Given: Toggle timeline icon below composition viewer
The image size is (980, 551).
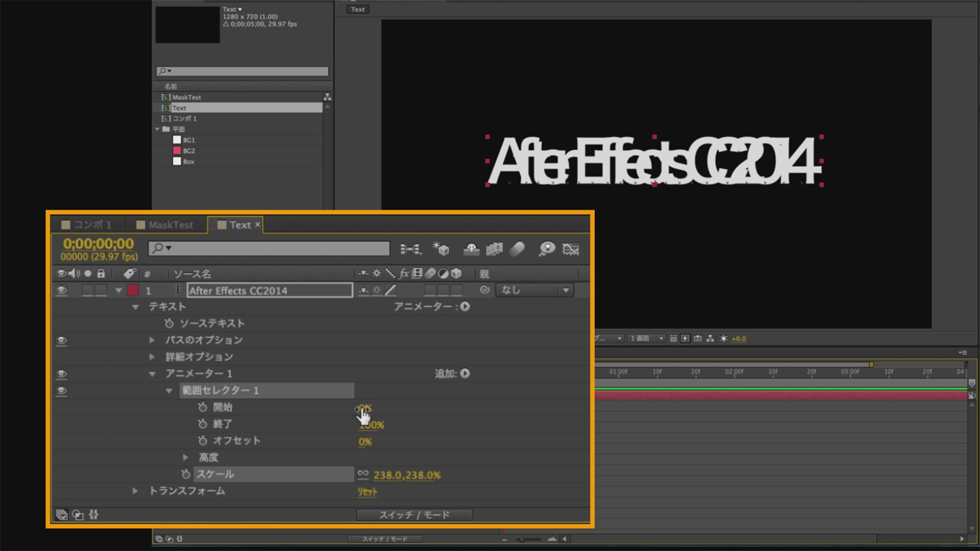Looking at the screenshot, I should coord(697,338).
